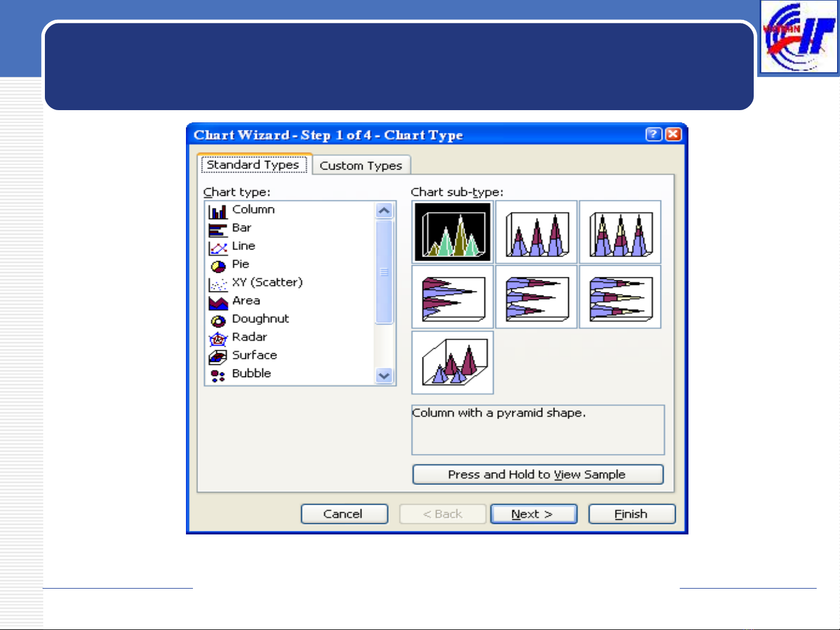The image size is (840, 630).
Task: Cancel the Chart Wizard dialog
Action: (x=344, y=514)
